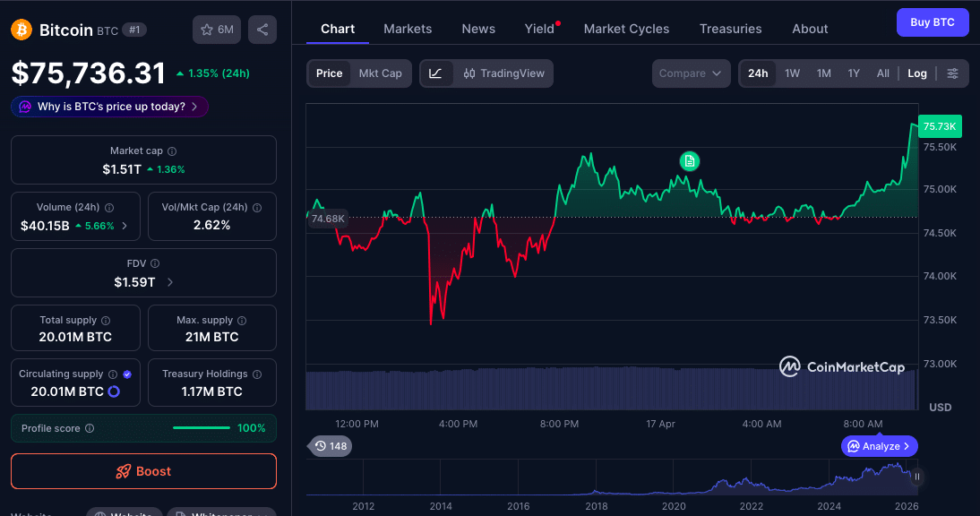This screenshot has height=516, width=980.
Task: Switch to TradingView chart
Action: coord(503,73)
